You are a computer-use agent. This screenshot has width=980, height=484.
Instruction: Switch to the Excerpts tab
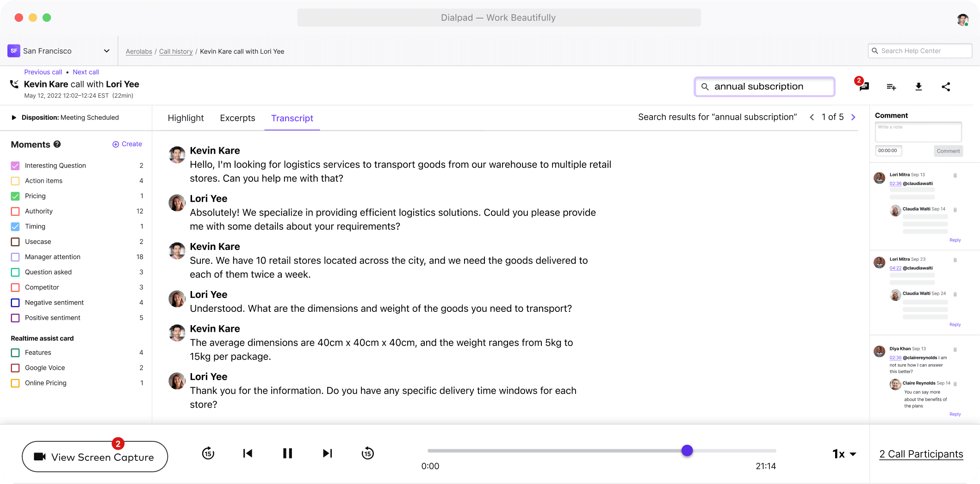237,118
